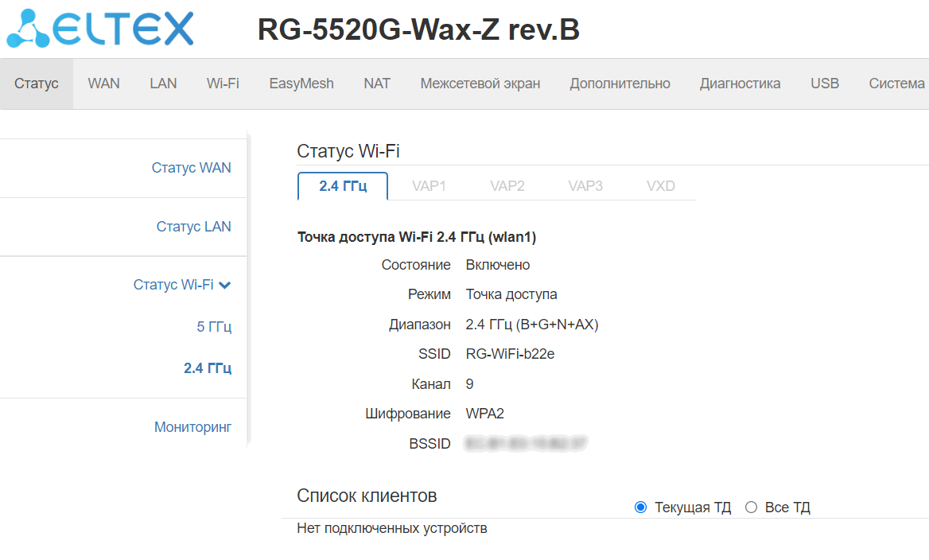
Task: Click the wlan1 access point heading
Action: [417, 237]
